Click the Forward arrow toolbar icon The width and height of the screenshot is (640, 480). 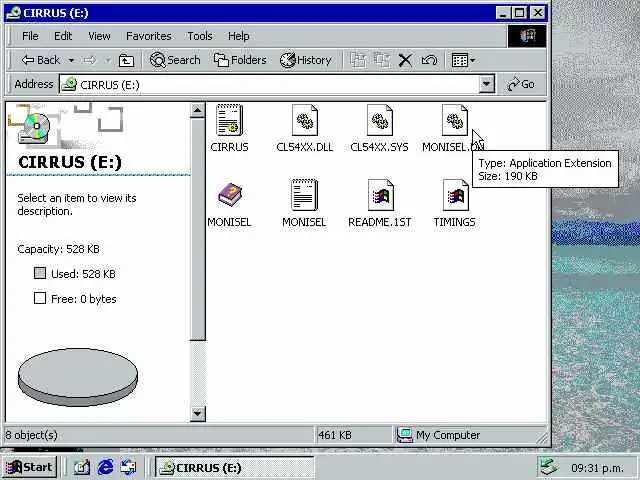(x=89, y=60)
